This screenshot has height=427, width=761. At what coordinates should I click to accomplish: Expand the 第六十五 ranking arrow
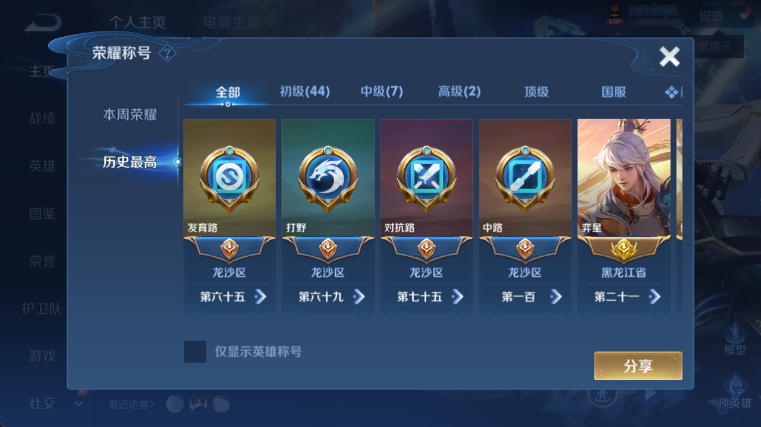tap(260, 296)
